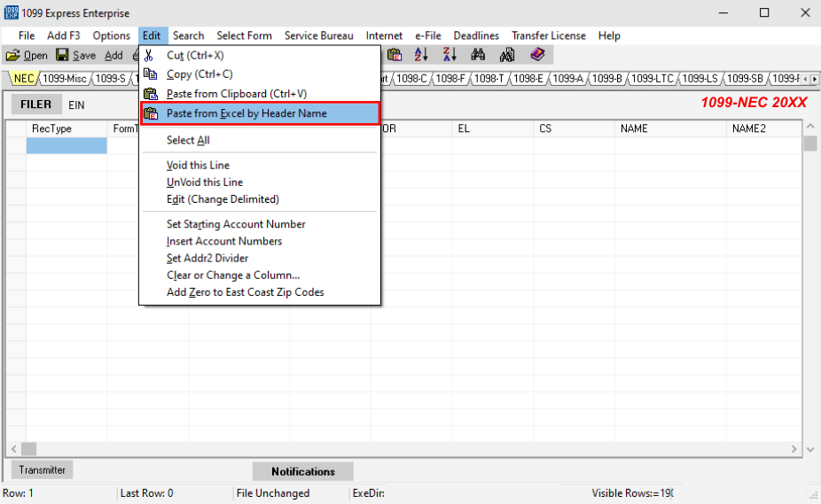The height and width of the screenshot is (504, 821).
Task: Choose Void this Line
Action: tap(260, 166)
